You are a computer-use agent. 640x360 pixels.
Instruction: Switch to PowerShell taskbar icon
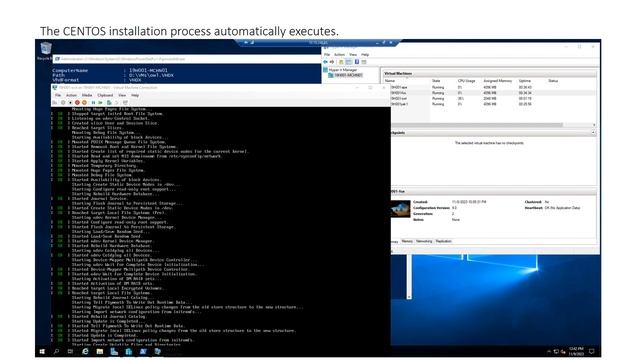[x=143, y=351]
